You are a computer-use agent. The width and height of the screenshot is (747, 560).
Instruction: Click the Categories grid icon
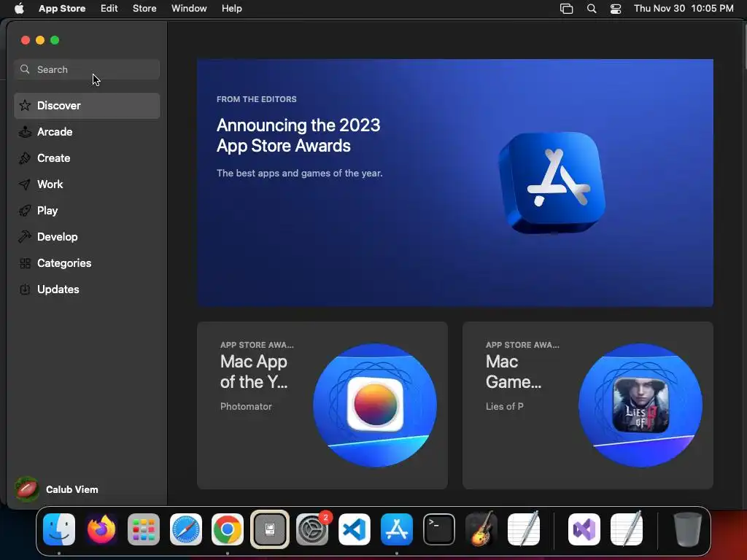(25, 262)
